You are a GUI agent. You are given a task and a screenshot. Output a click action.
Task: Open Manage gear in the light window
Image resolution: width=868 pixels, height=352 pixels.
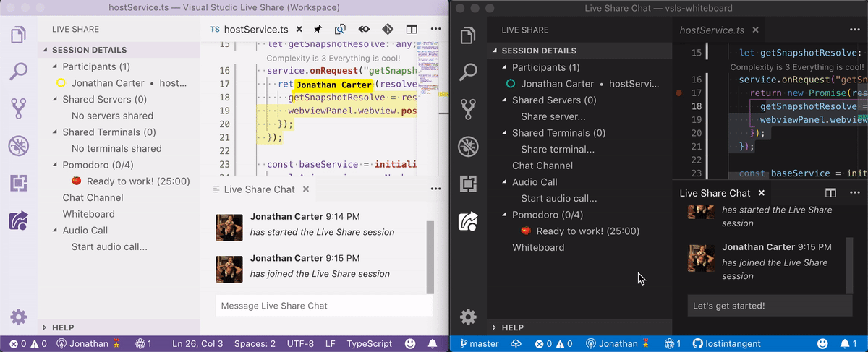pyautogui.click(x=18, y=317)
